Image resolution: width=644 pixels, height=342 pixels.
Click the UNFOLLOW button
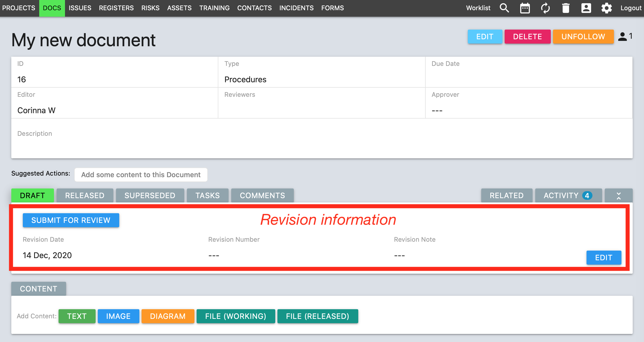coord(583,37)
